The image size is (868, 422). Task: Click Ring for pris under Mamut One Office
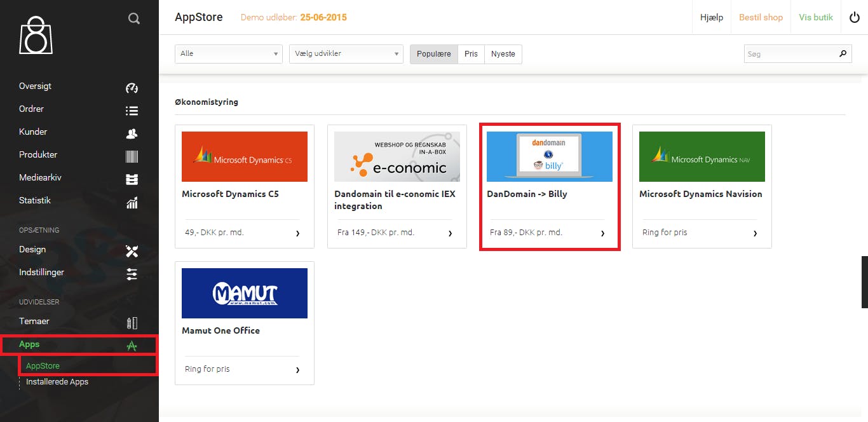tap(207, 369)
